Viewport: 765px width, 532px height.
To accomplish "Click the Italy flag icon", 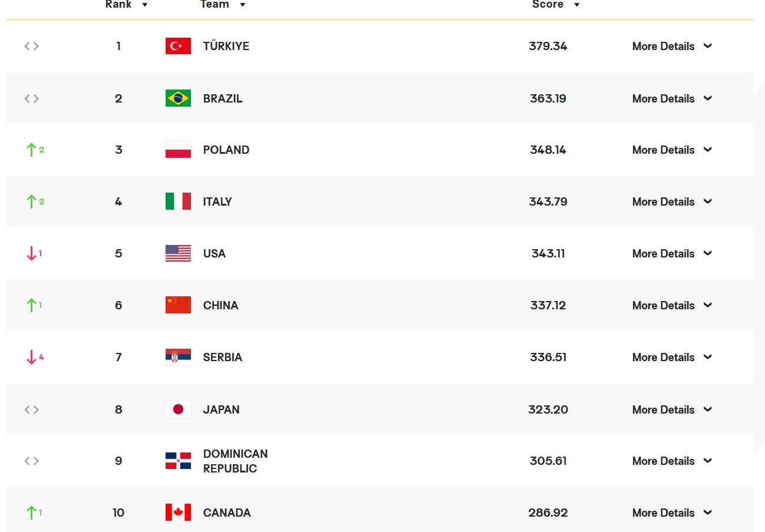I will 178,201.
